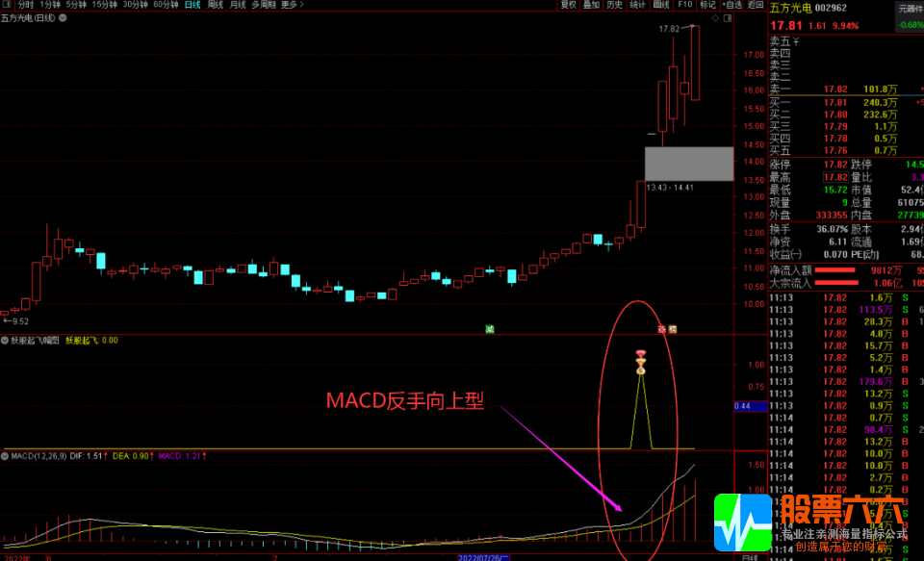Click the 2022/07/26 date marker on axis
This screenshot has width=924, height=561.
[481, 556]
